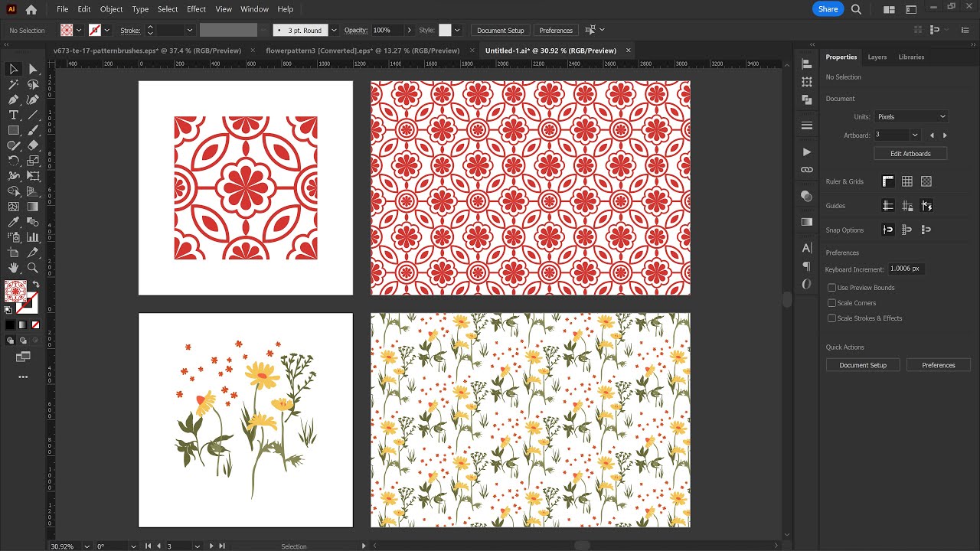Pick the Shape Builder tool
The height and width of the screenshot is (551, 980).
click(13, 191)
